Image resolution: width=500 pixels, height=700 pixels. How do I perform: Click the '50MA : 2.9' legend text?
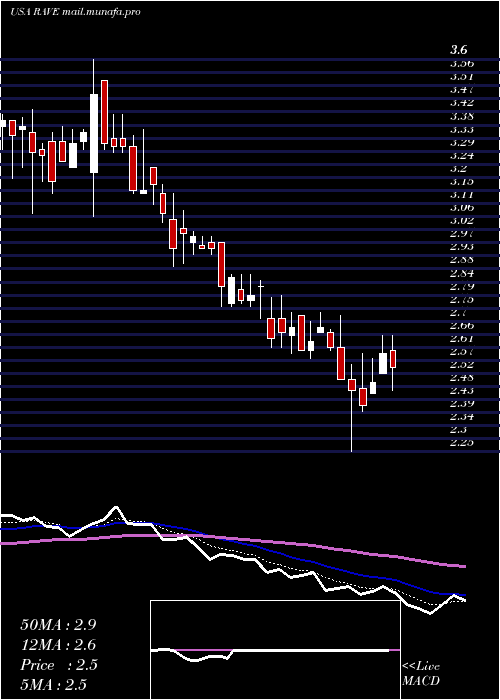(58, 625)
